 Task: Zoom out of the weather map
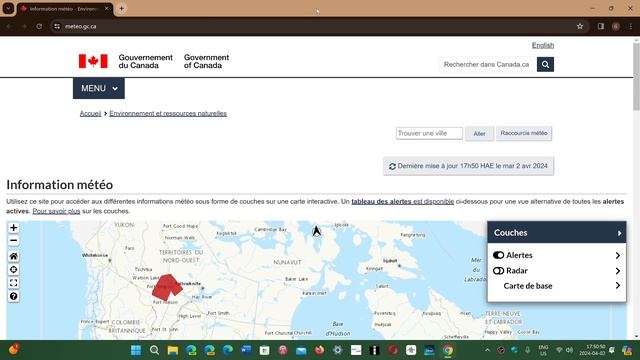click(x=13, y=240)
